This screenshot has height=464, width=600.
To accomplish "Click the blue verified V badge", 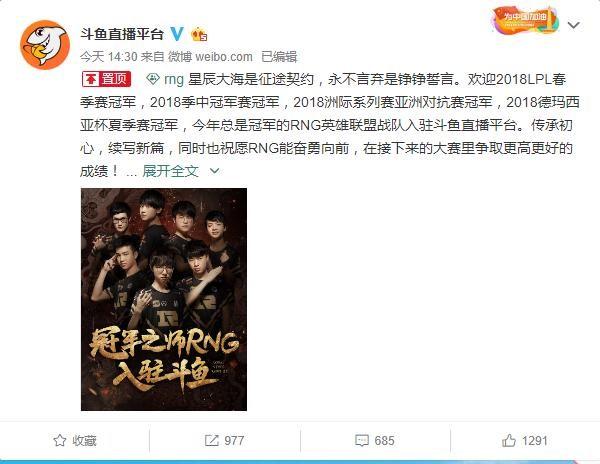I will pos(177,34).
